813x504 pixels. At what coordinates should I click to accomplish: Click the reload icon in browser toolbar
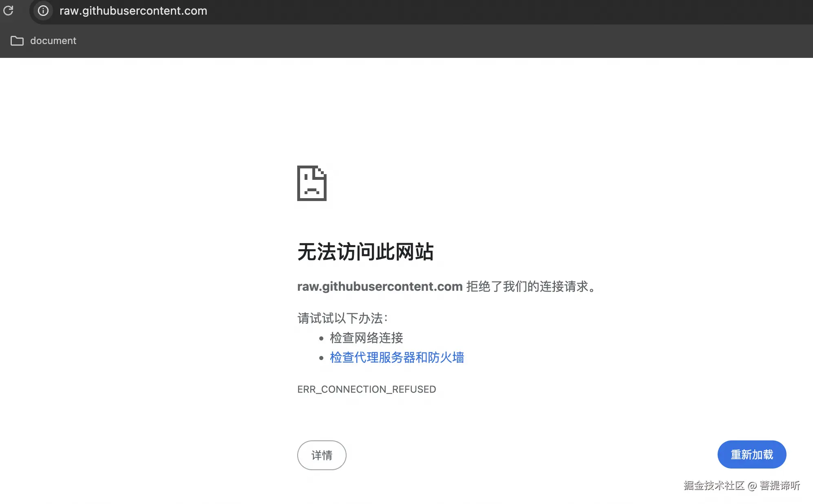tap(9, 11)
